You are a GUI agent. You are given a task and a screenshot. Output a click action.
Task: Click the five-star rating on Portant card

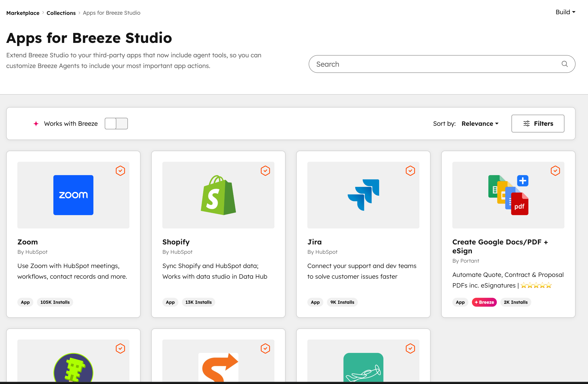point(536,286)
